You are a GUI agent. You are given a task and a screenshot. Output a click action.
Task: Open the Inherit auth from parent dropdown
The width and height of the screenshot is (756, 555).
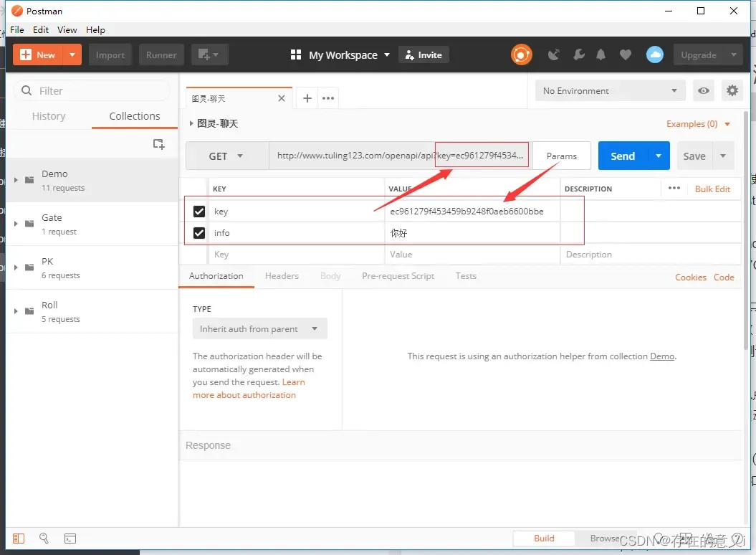pyautogui.click(x=259, y=328)
